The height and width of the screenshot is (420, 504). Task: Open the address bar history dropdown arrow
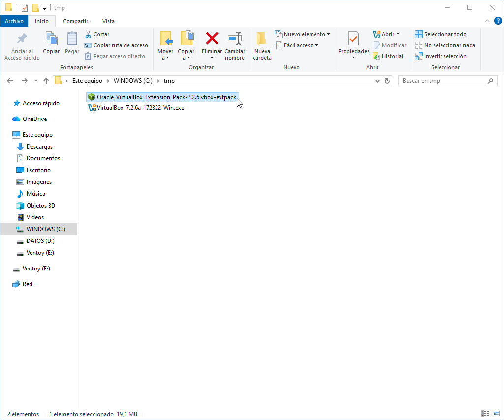(378, 81)
